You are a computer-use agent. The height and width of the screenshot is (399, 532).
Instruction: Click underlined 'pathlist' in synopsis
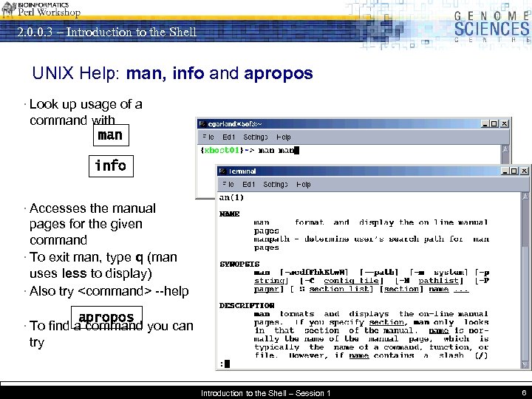[439, 281]
